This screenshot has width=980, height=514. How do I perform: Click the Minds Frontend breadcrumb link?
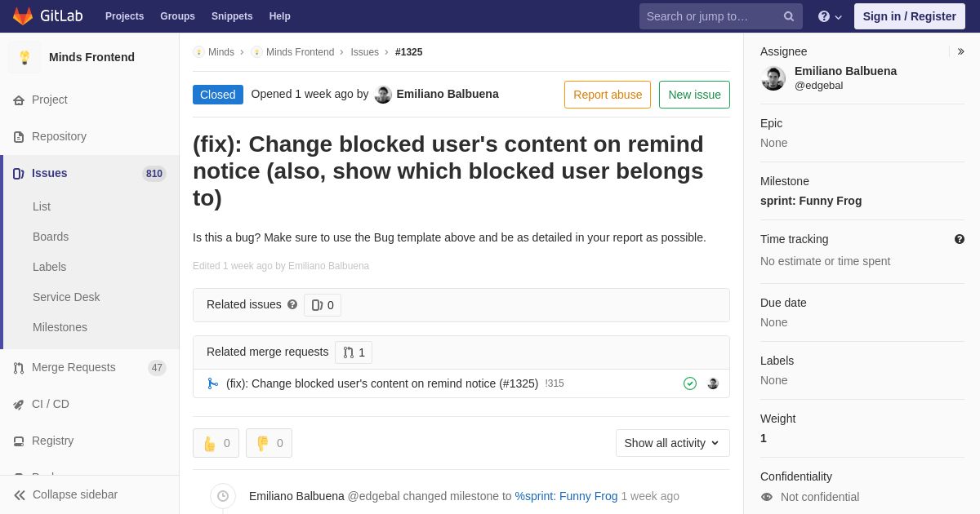[x=300, y=52]
